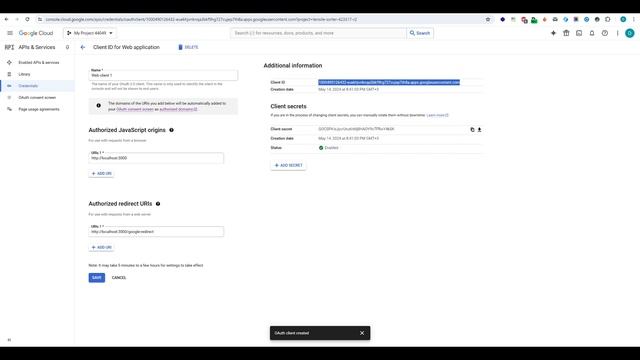Open the help question mark icon
640x360 pixels.
pos(605,33)
